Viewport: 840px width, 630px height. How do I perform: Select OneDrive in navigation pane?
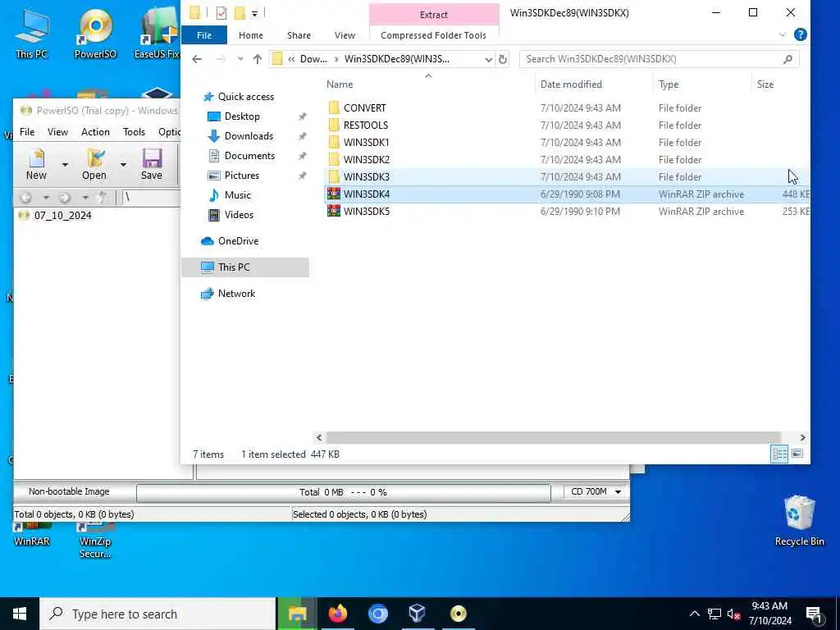[x=239, y=241]
